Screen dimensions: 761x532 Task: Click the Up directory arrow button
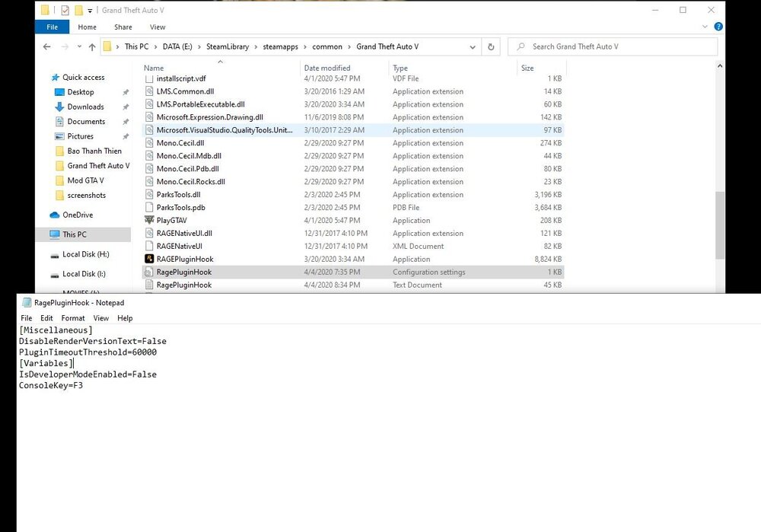pyautogui.click(x=92, y=47)
